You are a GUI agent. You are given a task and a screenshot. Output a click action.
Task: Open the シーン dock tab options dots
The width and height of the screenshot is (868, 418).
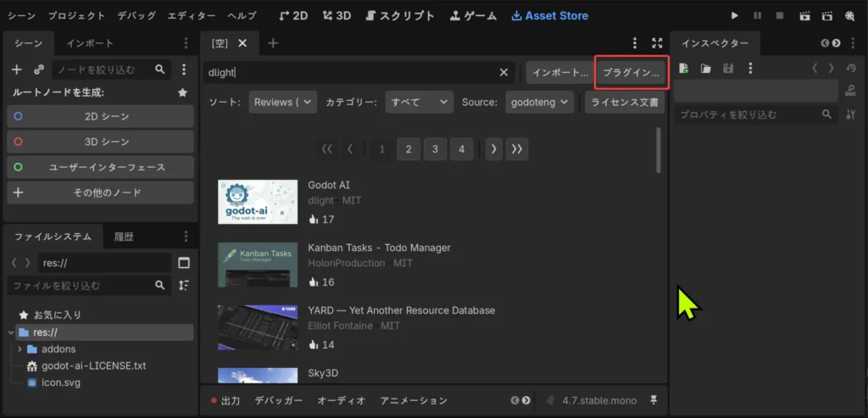coord(186,43)
